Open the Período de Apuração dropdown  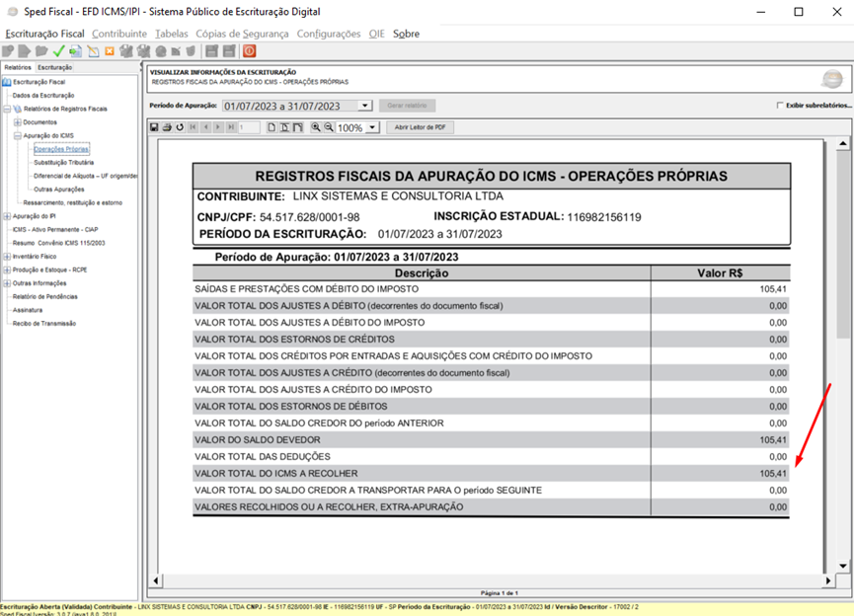tap(364, 106)
